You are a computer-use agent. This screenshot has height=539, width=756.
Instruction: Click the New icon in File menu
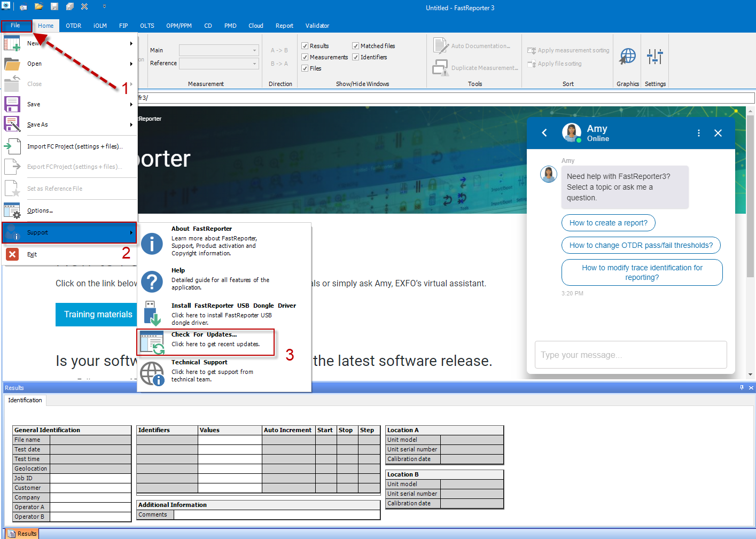12,43
